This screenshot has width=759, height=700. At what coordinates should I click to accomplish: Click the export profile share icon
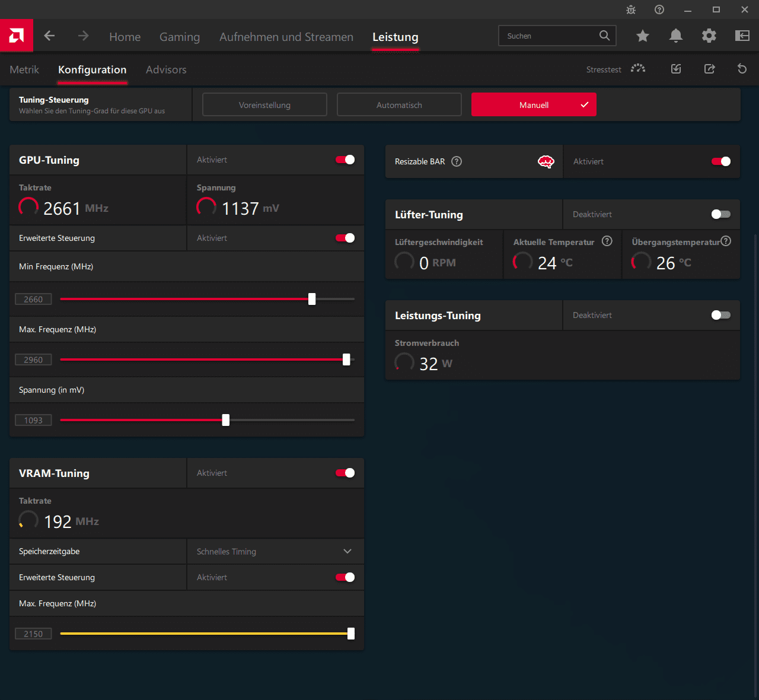(x=709, y=69)
